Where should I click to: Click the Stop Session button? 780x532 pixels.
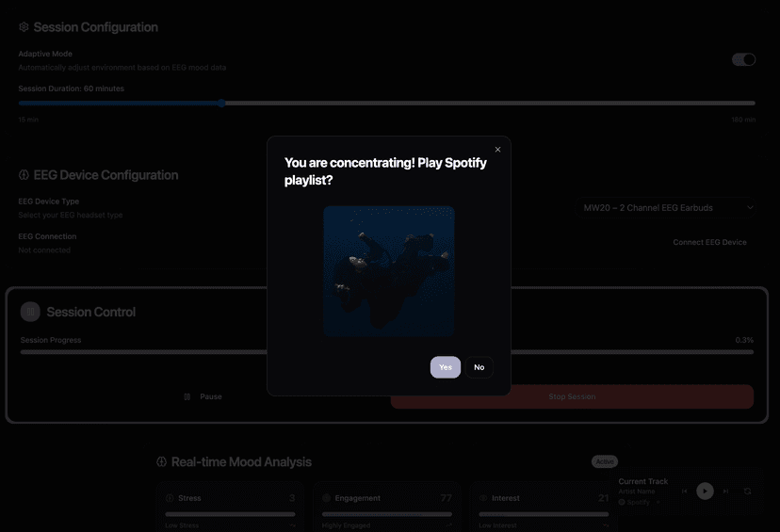pos(572,396)
